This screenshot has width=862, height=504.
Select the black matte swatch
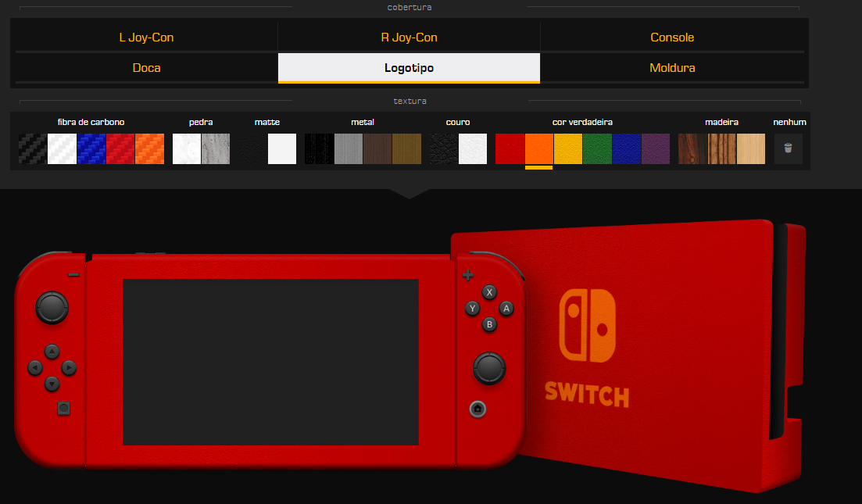[253, 149]
